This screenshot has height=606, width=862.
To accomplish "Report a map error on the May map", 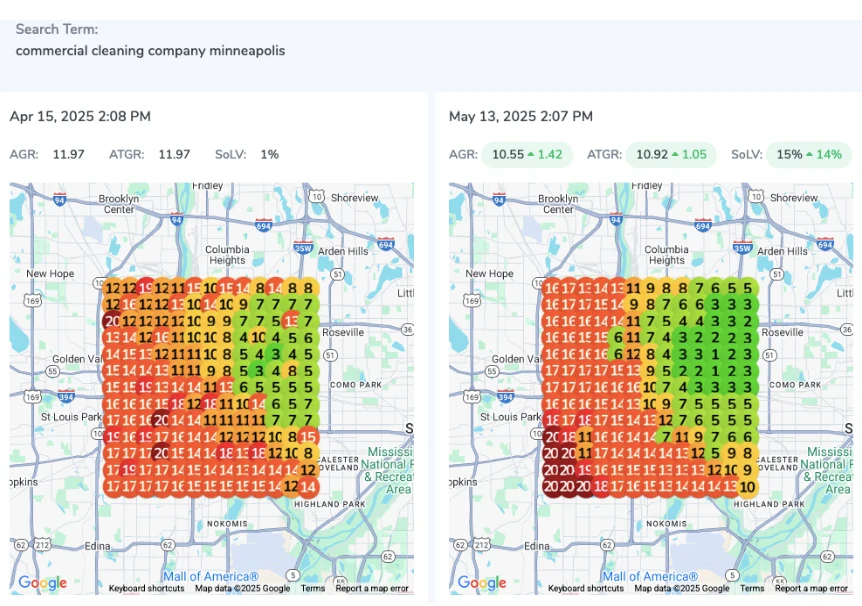I will tap(812, 589).
